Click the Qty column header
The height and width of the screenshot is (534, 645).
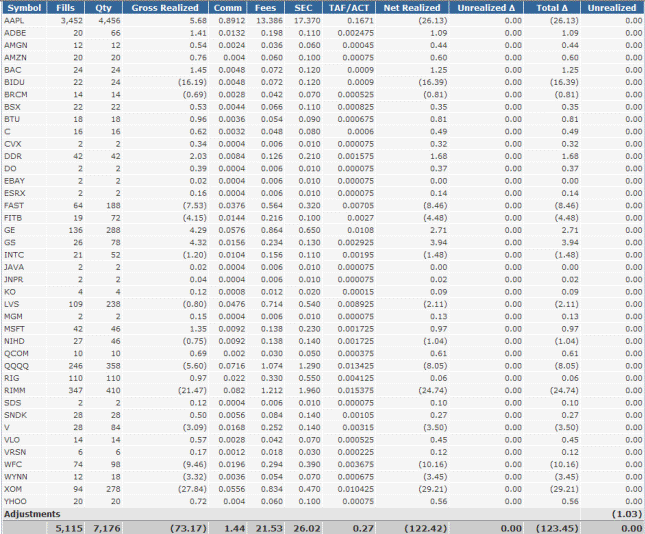pos(103,7)
